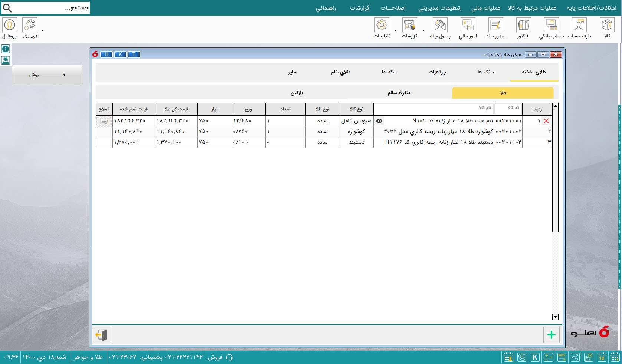Image resolution: width=622 pixels, height=364 pixels.
Task: Click the exit door icon at bottom-left
Action: (x=102, y=335)
